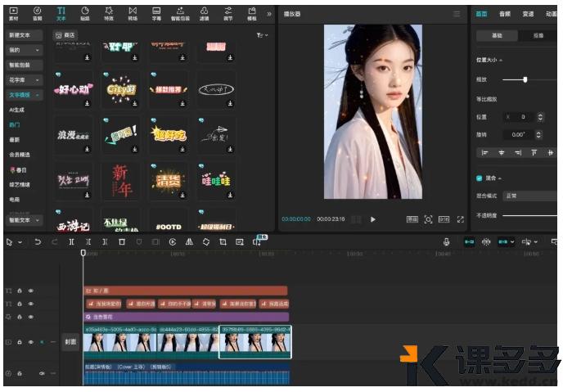Select the AI生成 category

pos(16,110)
